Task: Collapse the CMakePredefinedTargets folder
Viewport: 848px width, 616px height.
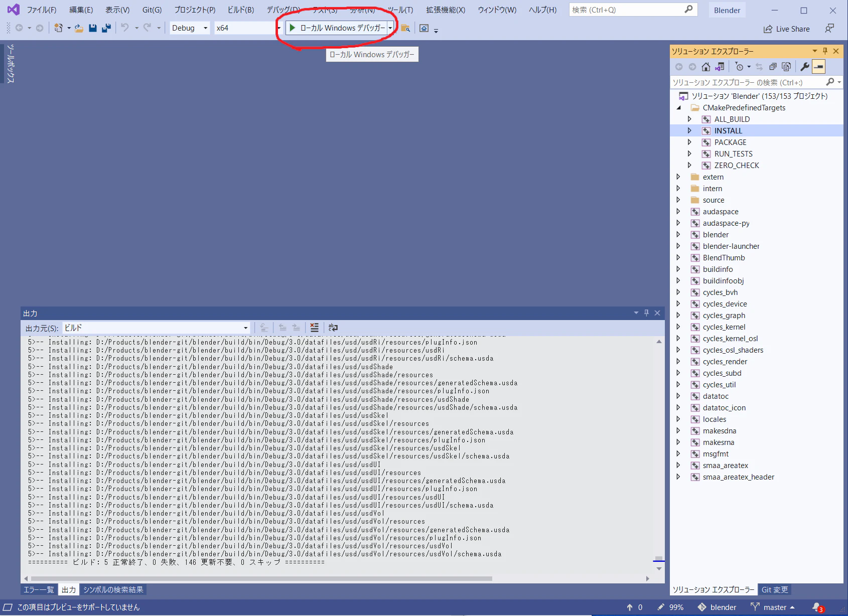Action: pyautogui.click(x=678, y=108)
